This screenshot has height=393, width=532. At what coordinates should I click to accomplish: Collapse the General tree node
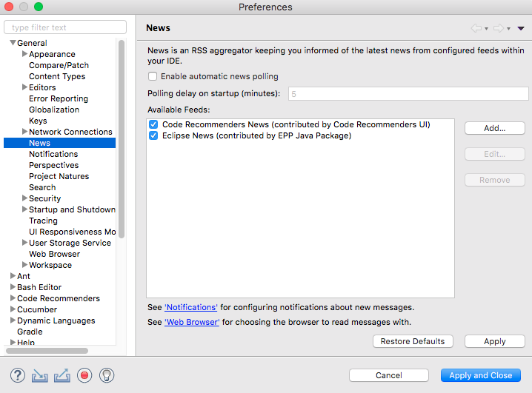(13, 43)
